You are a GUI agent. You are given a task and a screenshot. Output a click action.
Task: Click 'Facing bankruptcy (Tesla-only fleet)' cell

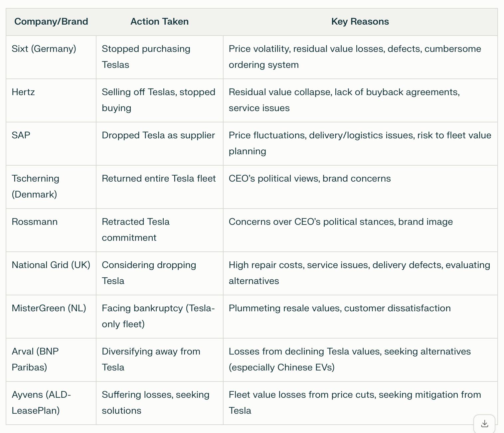click(158, 316)
